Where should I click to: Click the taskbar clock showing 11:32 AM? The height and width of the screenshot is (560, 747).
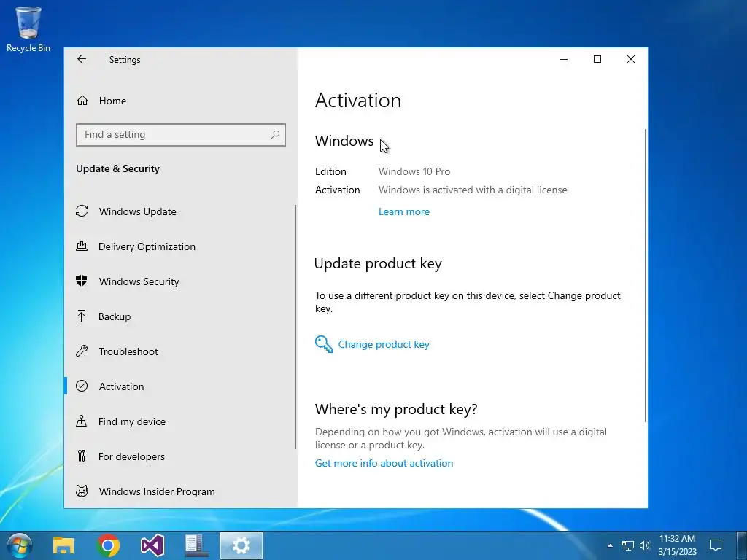click(678, 545)
